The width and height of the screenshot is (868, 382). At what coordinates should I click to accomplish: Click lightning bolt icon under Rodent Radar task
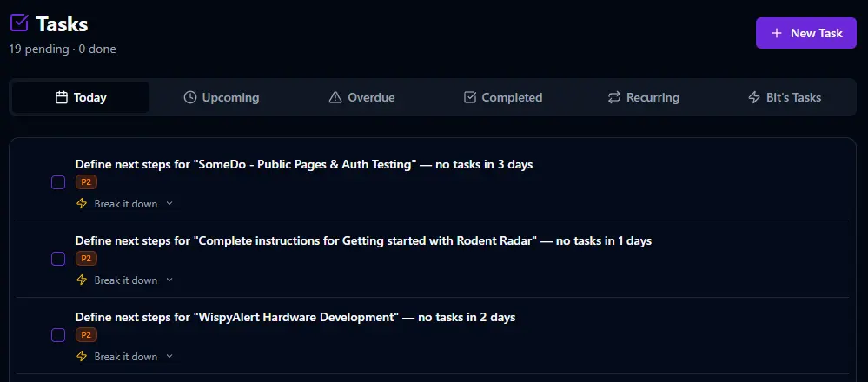[82, 280]
